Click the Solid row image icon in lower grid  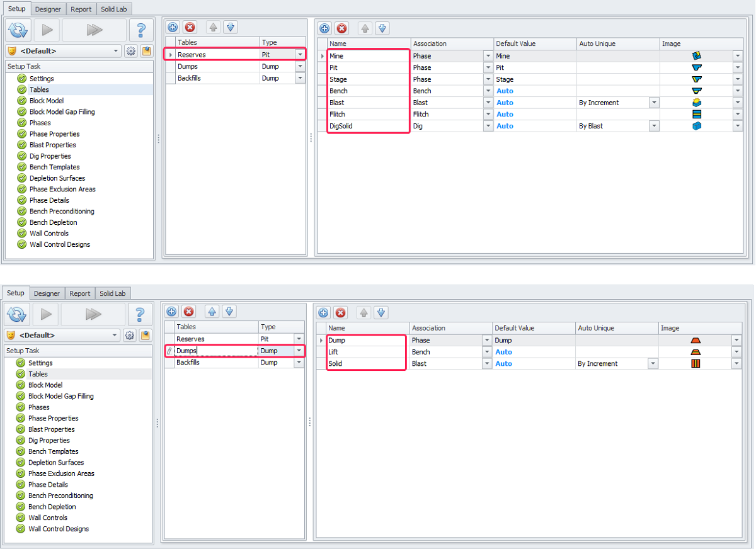(x=696, y=363)
